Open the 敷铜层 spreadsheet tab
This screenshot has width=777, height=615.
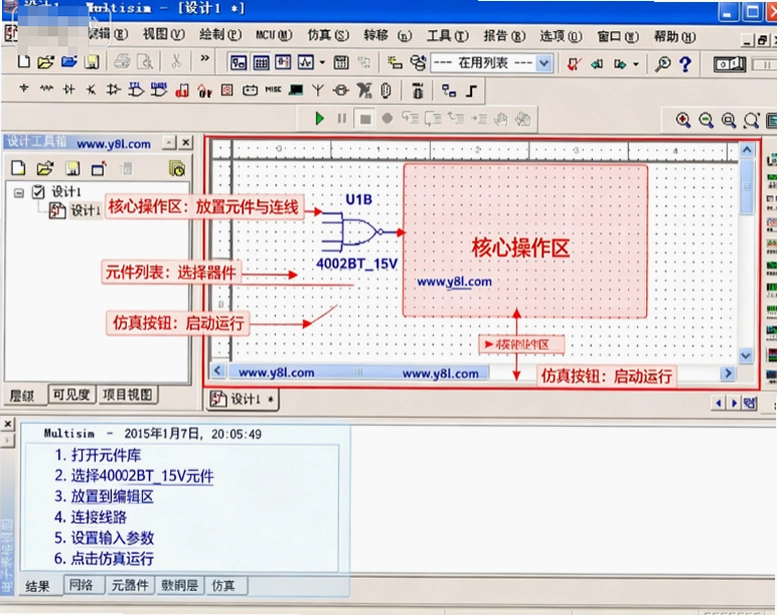179,585
